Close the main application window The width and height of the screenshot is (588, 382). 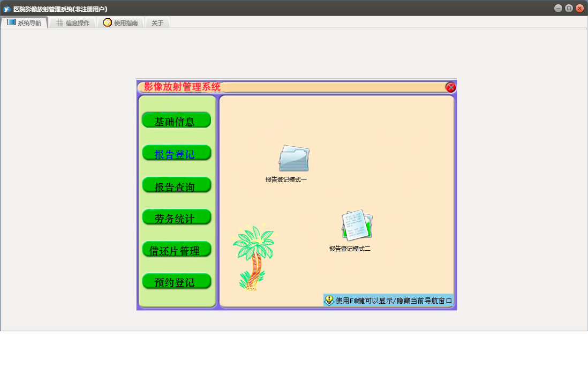(579, 8)
